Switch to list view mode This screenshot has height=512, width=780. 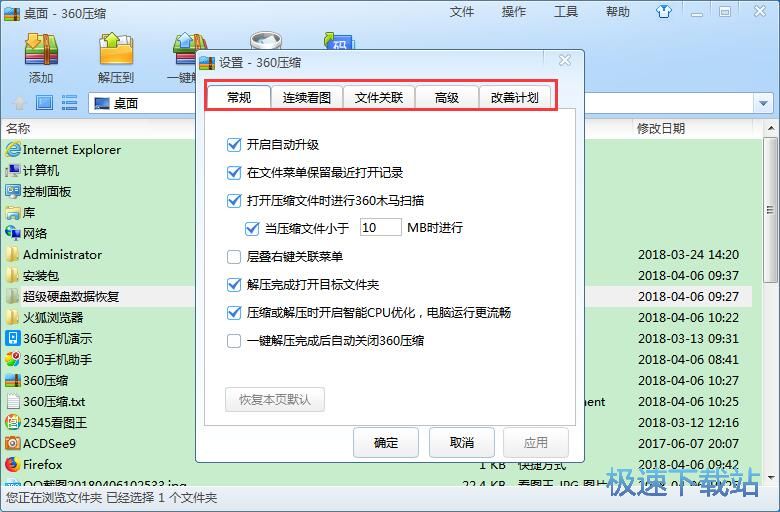pyautogui.click(x=69, y=103)
